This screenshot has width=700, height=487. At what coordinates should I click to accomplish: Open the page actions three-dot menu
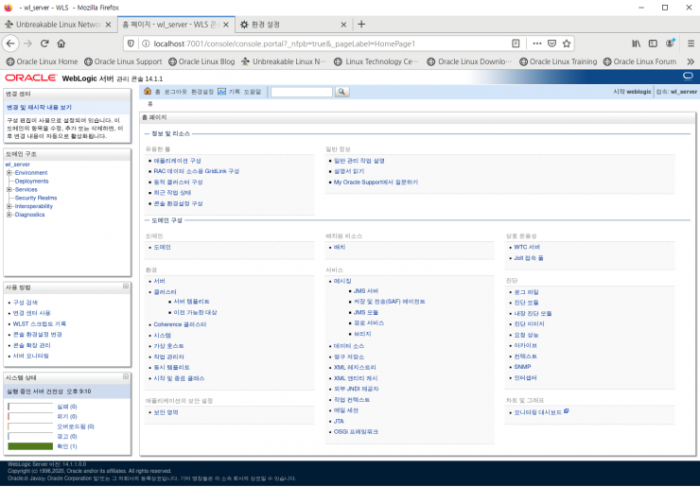[537, 43]
